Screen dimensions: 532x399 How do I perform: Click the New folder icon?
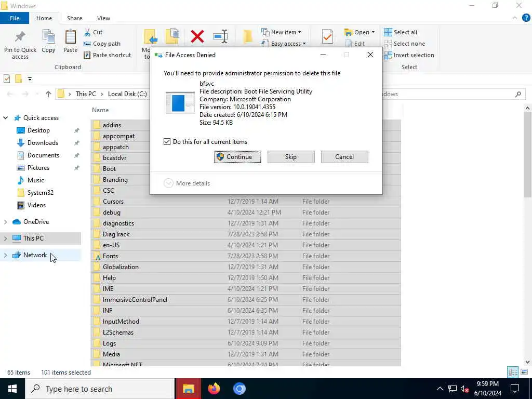pos(248,36)
